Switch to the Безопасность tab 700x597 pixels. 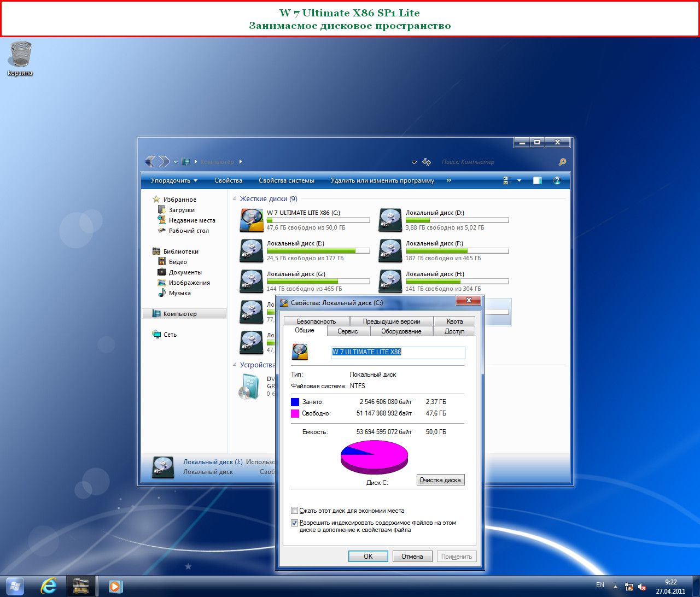(316, 321)
